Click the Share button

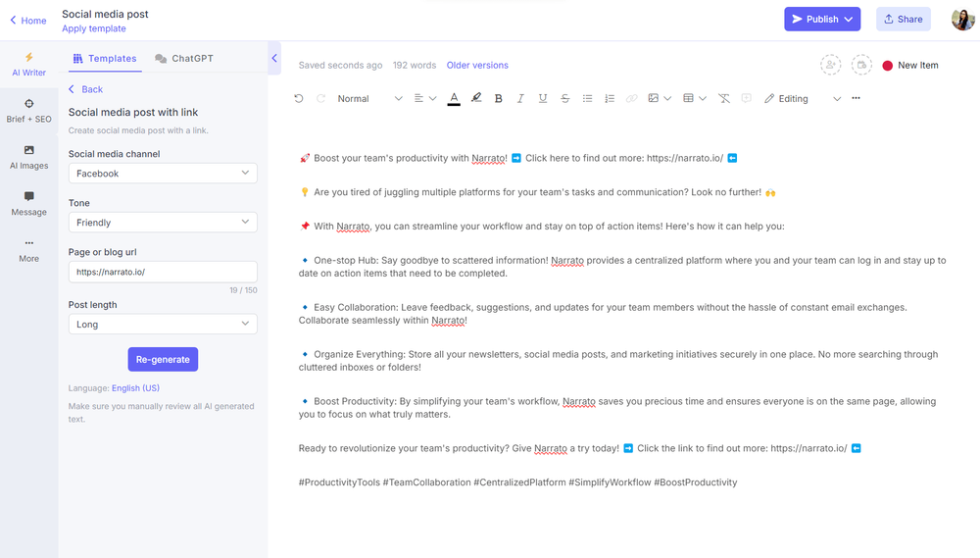(904, 20)
